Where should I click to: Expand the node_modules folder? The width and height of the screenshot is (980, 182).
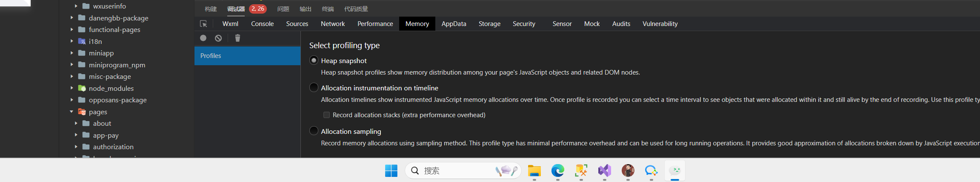pos(71,88)
